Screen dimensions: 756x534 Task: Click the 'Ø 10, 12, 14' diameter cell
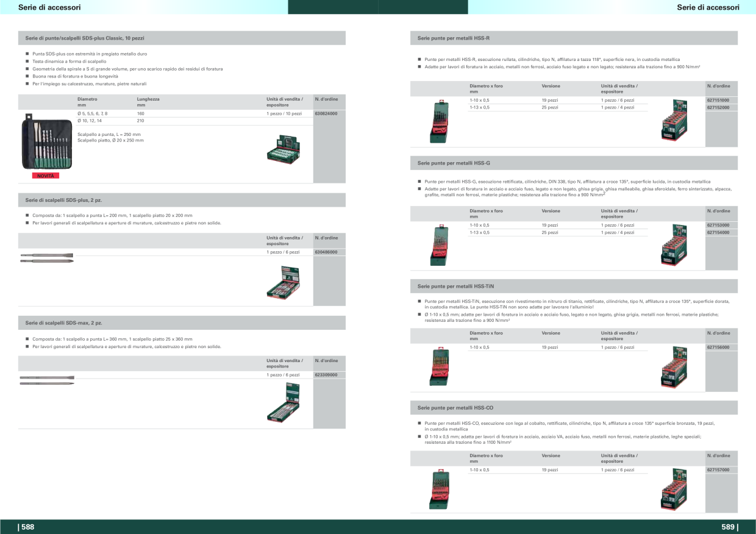(90, 121)
